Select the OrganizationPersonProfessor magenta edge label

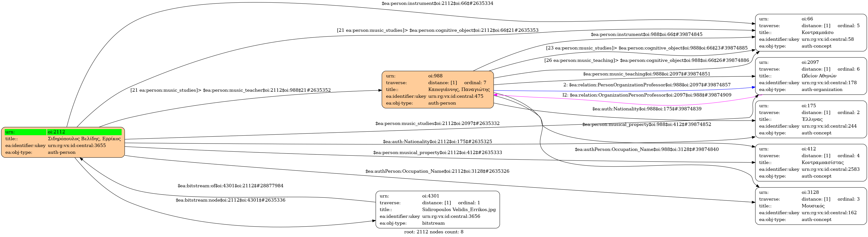(647, 95)
